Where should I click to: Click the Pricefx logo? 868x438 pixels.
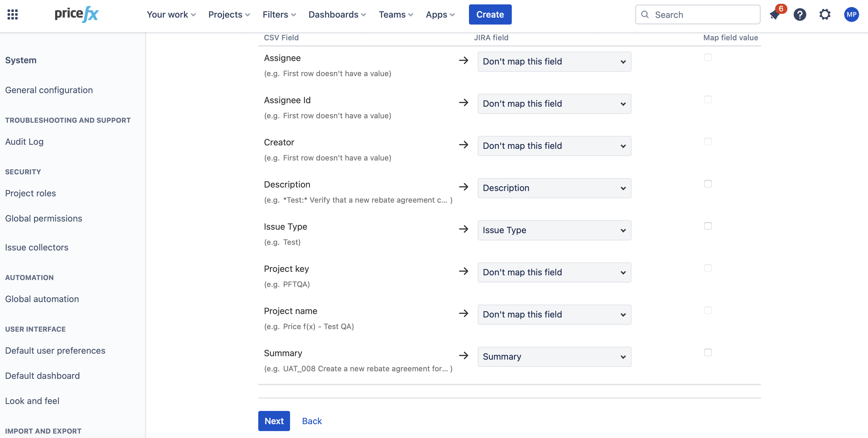pyautogui.click(x=77, y=14)
